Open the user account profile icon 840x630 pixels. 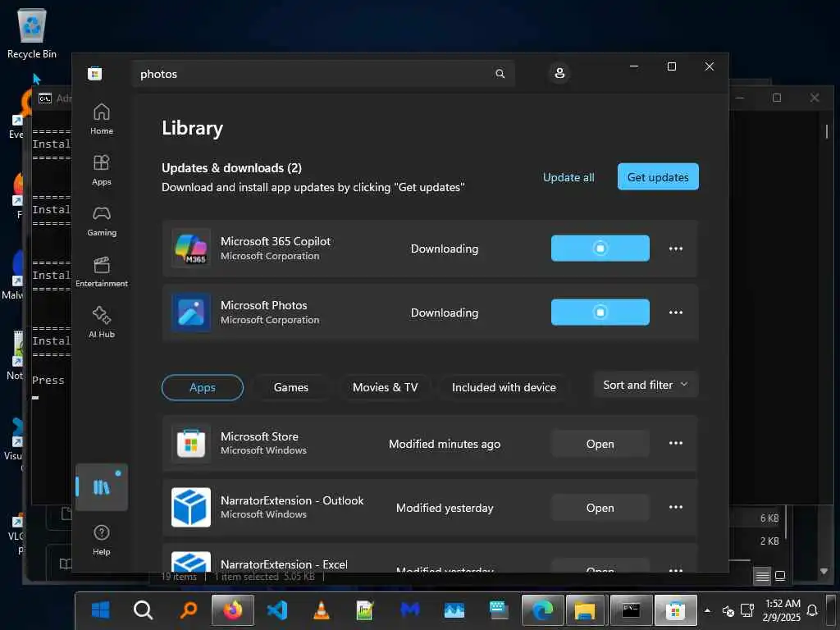[559, 73]
